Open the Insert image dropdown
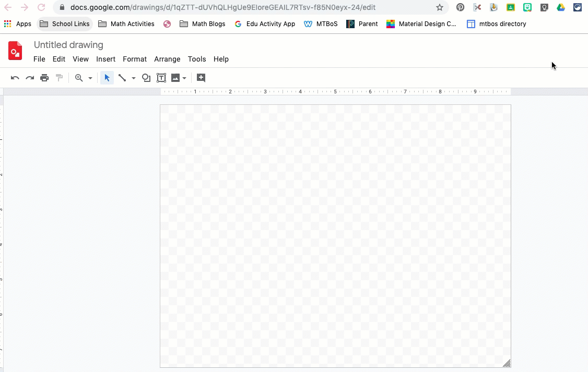Screen dimensions: 588x372 [x=179, y=78]
